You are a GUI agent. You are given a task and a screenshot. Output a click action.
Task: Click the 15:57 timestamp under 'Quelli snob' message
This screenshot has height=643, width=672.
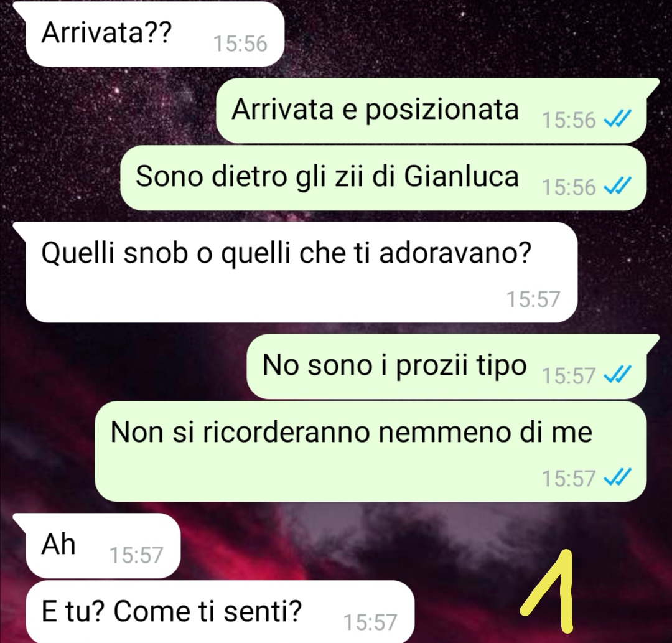[x=533, y=299]
